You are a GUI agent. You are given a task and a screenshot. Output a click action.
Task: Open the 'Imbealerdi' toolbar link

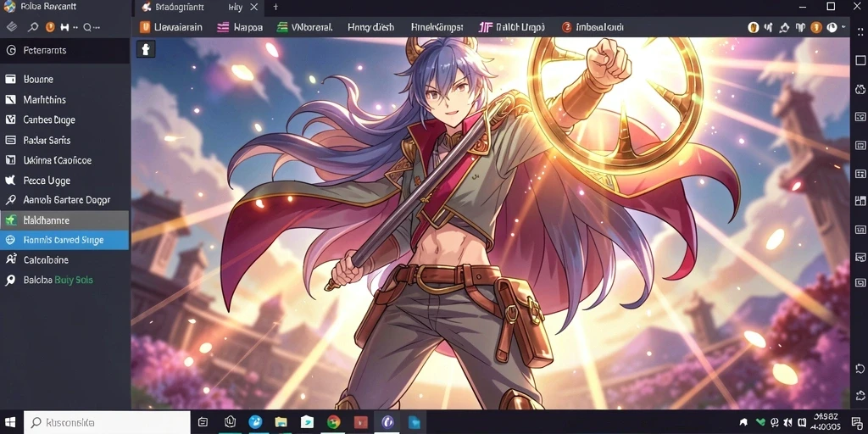pos(593,27)
